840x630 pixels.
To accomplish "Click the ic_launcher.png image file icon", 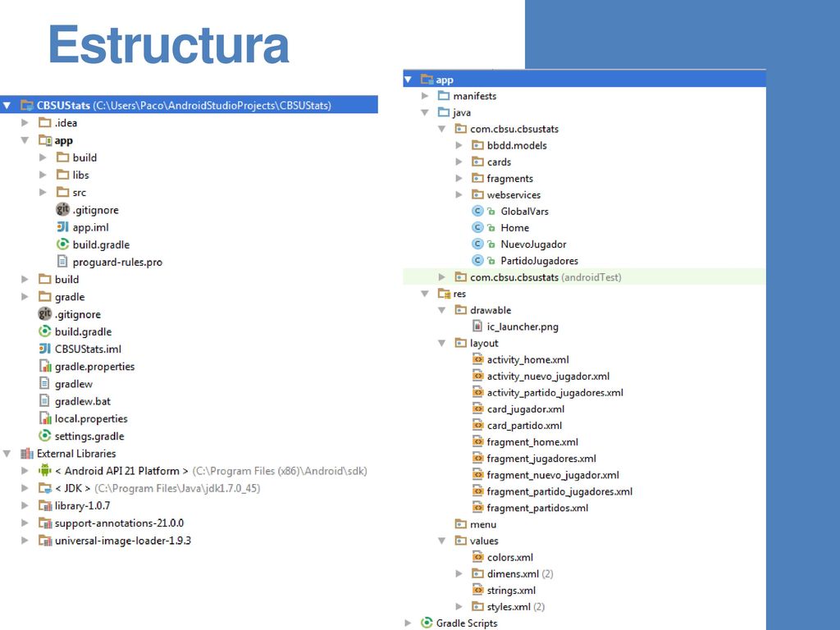I will point(477,326).
